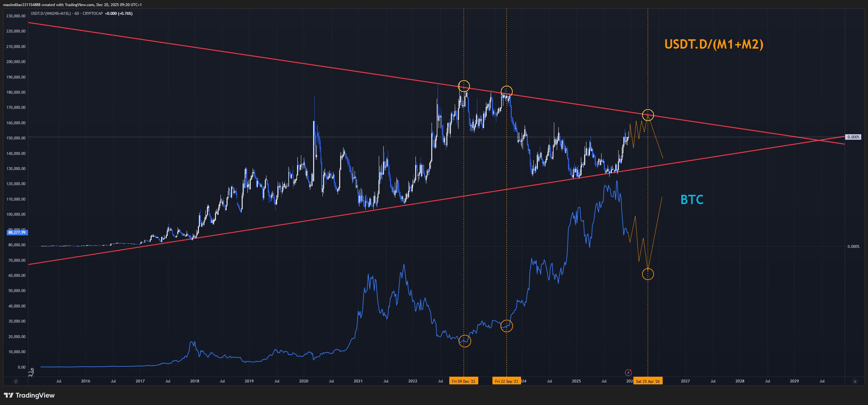This screenshot has width=868, height=405.
Task: Click the yellow circle at April 2026 trendline touch
Action: tap(648, 115)
